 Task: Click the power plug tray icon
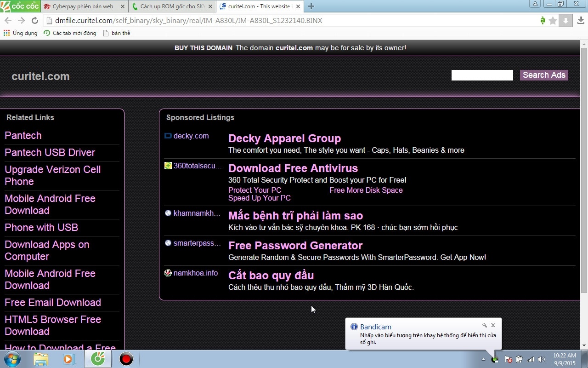pos(519,359)
